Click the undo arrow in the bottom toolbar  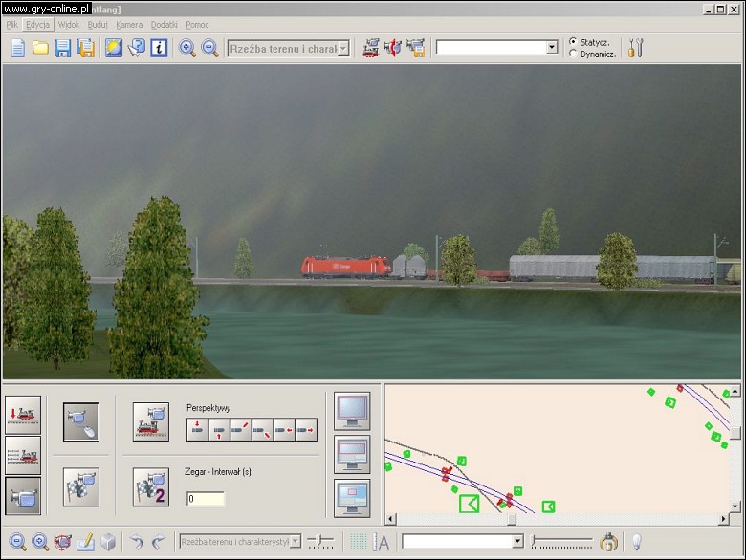(x=137, y=542)
